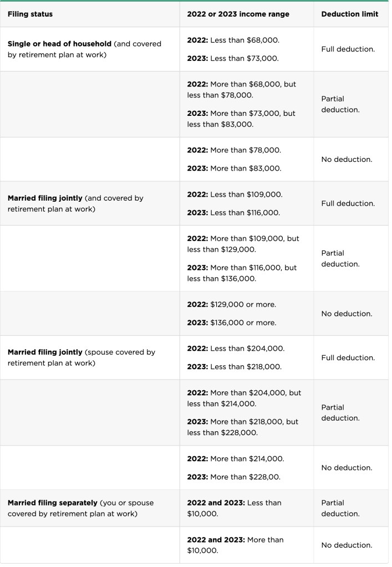The width and height of the screenshot is (392, 567).
Task: Click the 2022: $129,000 or more line
Action: pyautogui.click(x=231, y=304)
